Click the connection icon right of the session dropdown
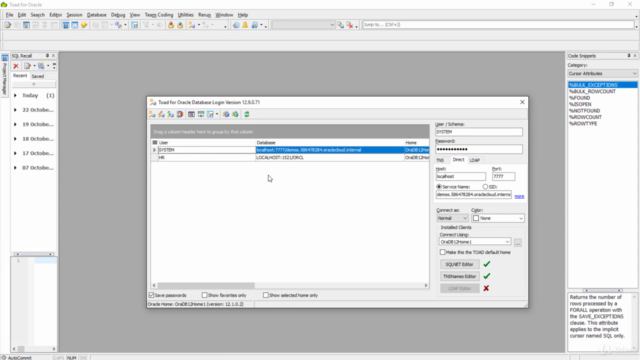 340,25
